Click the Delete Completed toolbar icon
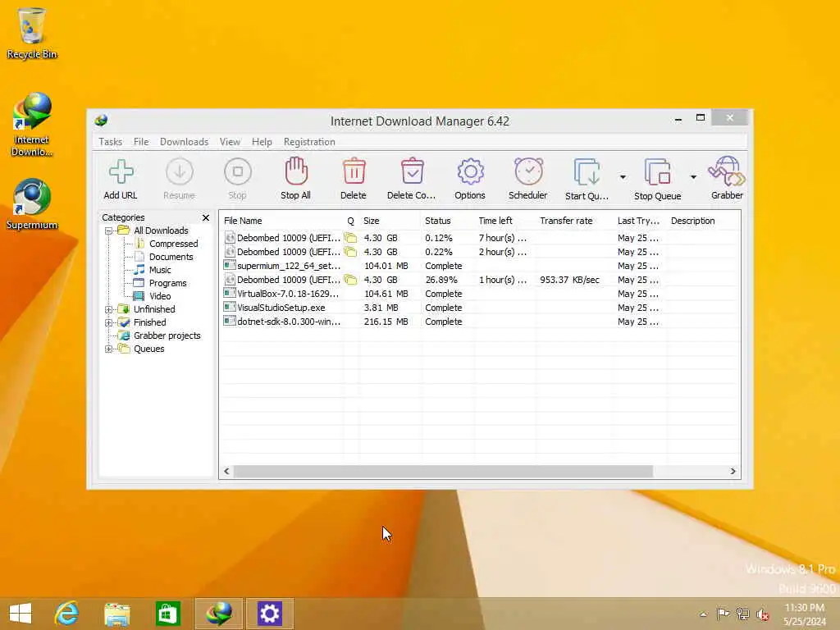 tap(412, 171)
